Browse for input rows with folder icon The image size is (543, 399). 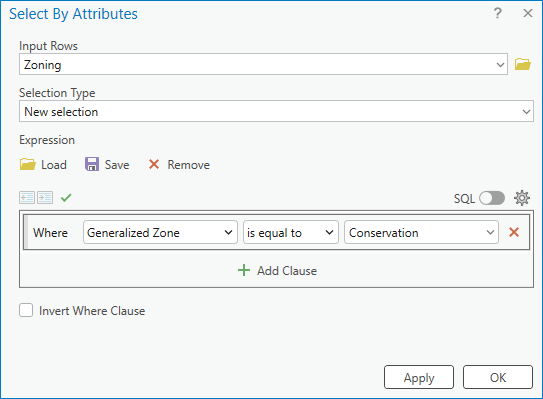tap(522, 64)
